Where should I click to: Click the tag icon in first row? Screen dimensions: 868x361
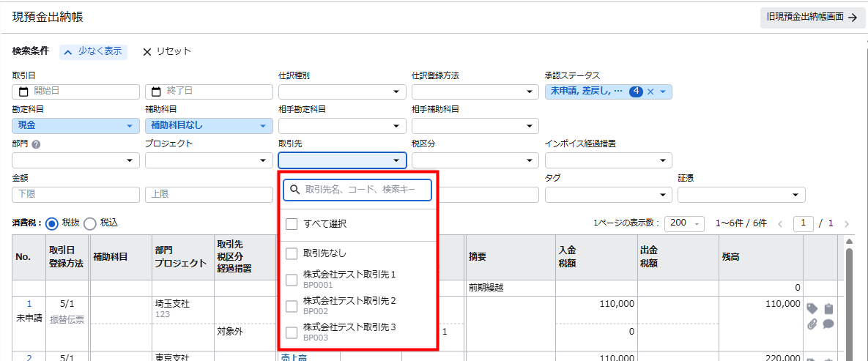pyautogui.click(x=812, y=308)
